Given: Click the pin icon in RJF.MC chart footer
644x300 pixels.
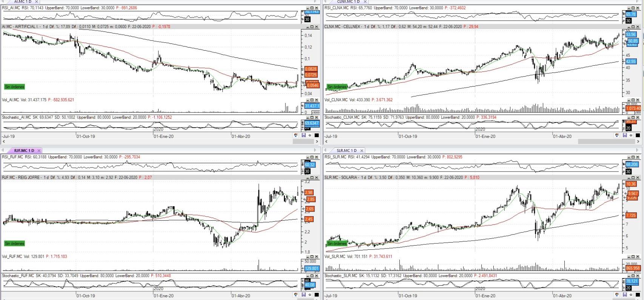Looking at the screenshot, I should [x=310, y=294].
